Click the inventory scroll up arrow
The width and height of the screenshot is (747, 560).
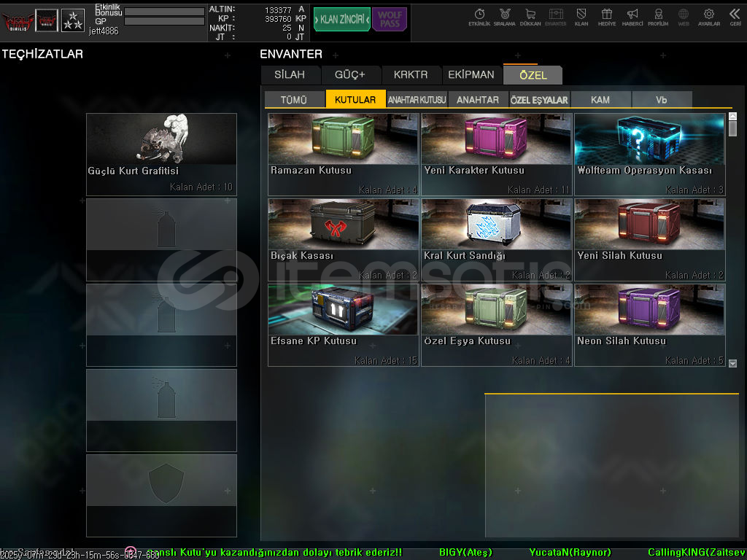tap(732, 116)
